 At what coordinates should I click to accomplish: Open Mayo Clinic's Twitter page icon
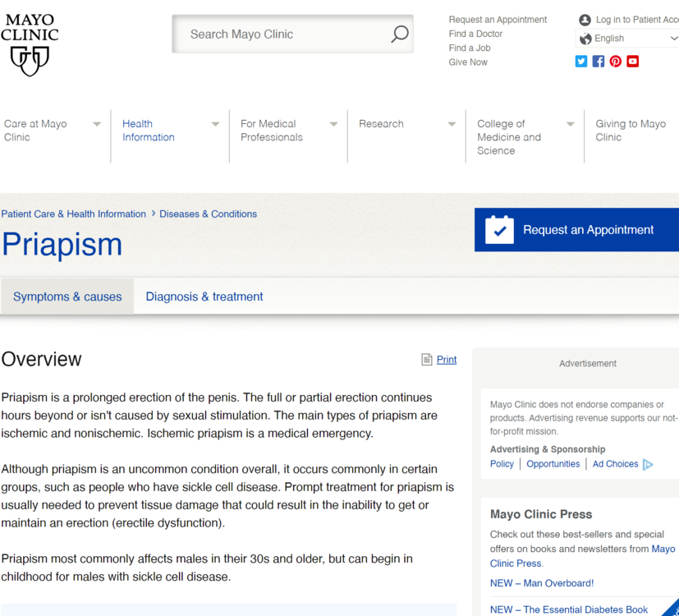pyautogui.click(x=581, y=62)
